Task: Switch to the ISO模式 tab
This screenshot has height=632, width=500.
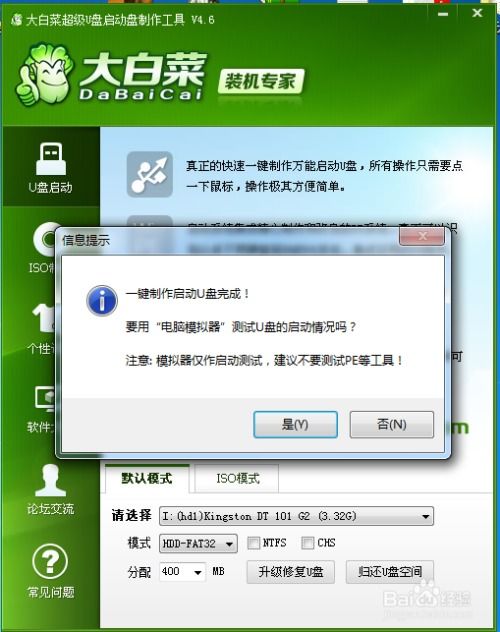Action: tap(237, 478)
